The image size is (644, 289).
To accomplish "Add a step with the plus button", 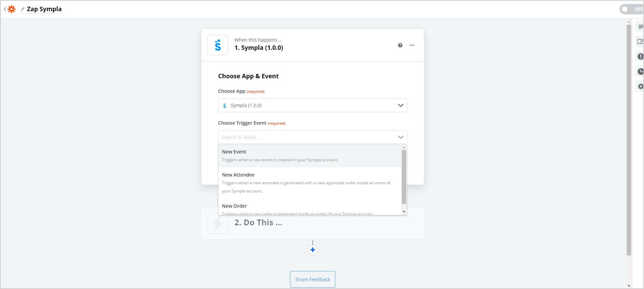I will coord(312,250).
